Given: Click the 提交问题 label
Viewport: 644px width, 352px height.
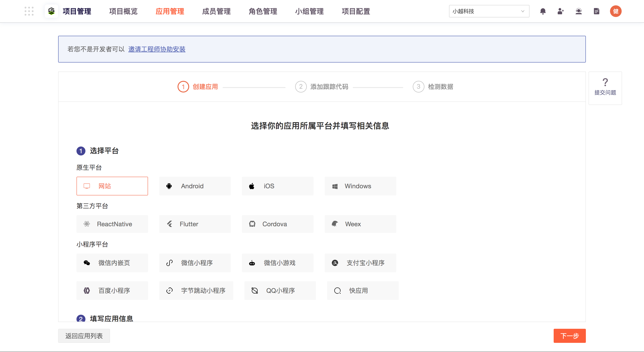Looking at the screenshot, I should [x=605, y=93].
